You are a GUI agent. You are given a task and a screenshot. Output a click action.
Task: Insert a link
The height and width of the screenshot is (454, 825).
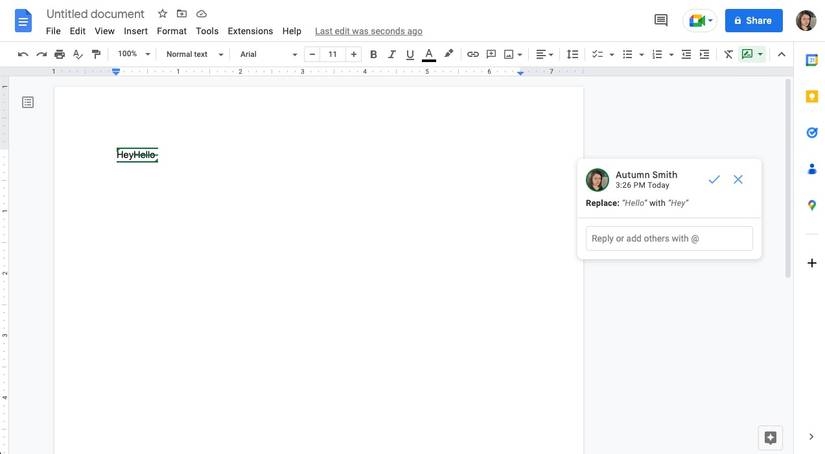472,54
